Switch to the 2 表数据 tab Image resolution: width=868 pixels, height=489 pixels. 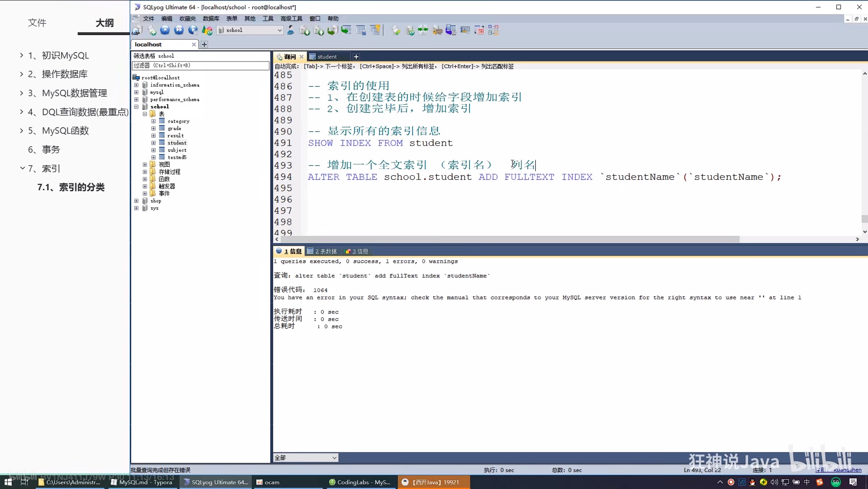[322, 251]
